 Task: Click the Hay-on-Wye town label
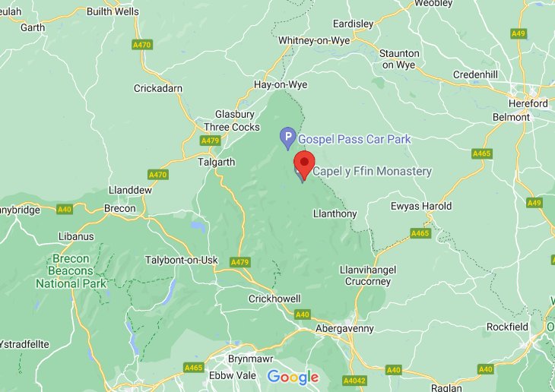click(x=281, y=85)
